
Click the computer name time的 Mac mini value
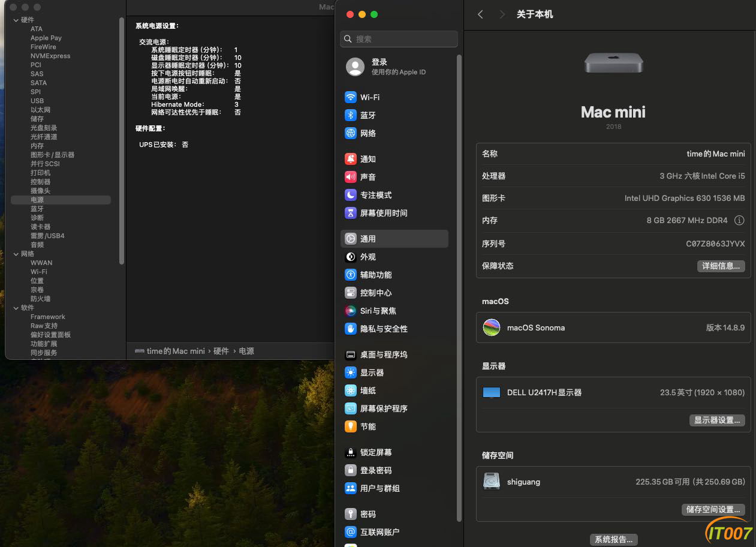tap(716, 154)
